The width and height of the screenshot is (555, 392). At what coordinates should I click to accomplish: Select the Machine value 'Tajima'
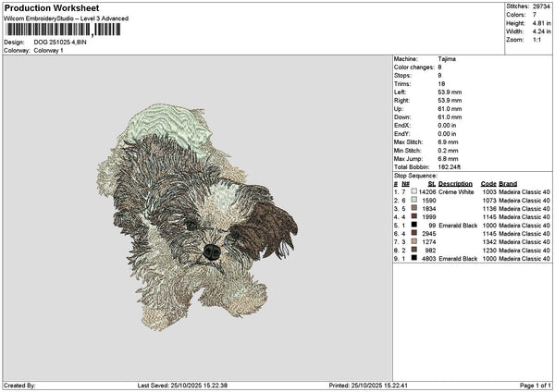pos(447,59)
